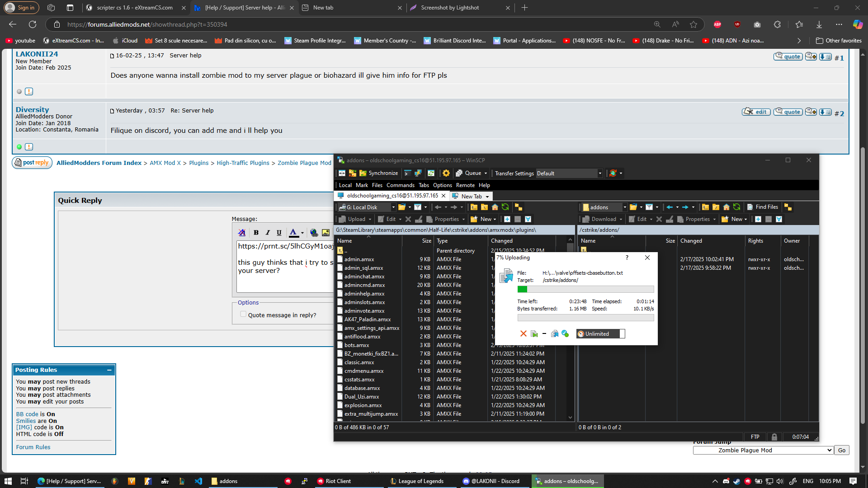Click the post reply button
The image size is (868, 488).
point(32,163)
